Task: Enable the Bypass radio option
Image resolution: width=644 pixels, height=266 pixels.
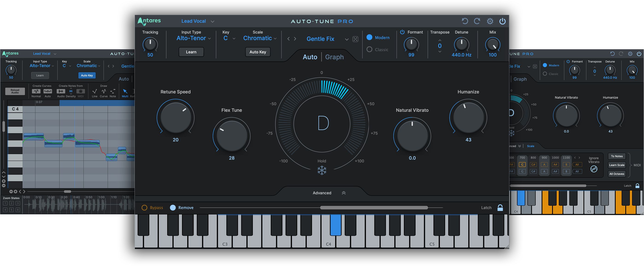Action: coord(144,208)
